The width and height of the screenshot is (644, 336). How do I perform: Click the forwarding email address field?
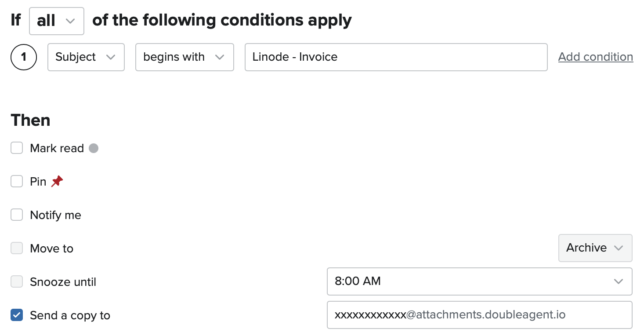(x=480, y=315)
